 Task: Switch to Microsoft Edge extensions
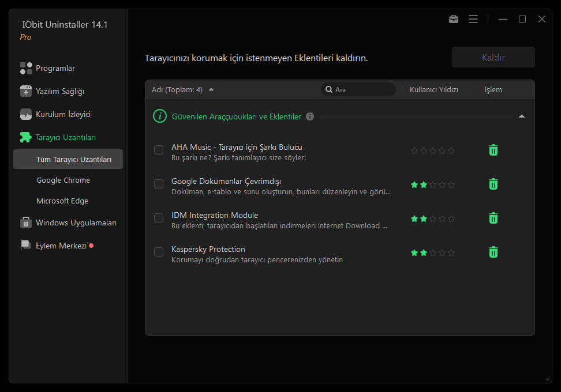point(62,201)
